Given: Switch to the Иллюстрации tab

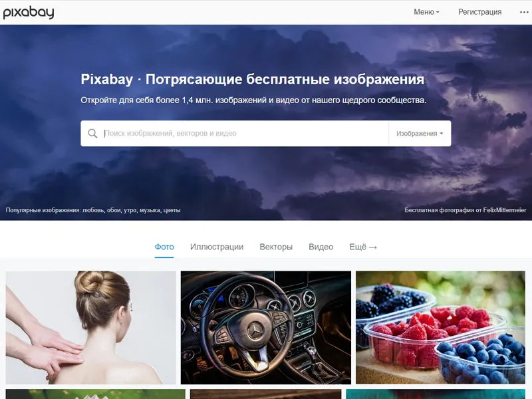Looking at the screenshot, I should (217, 247).
